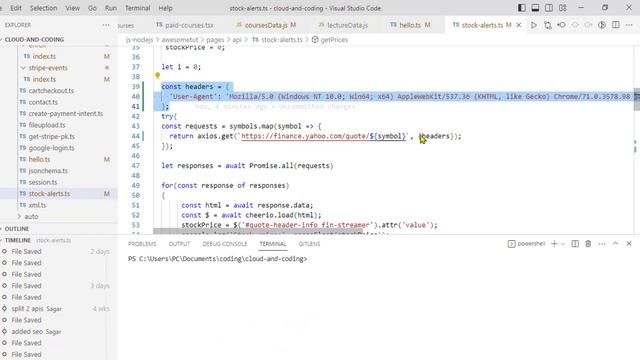Viewport: 640px width, 360px height.
Task: Open the Terminal menu
Action: 138,8
